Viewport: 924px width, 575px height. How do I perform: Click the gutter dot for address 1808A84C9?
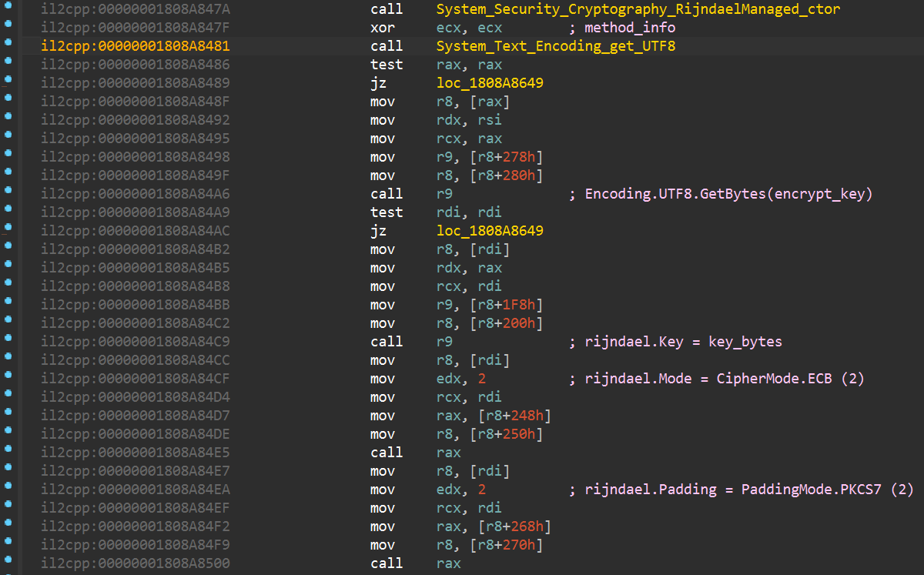point(8,337)
